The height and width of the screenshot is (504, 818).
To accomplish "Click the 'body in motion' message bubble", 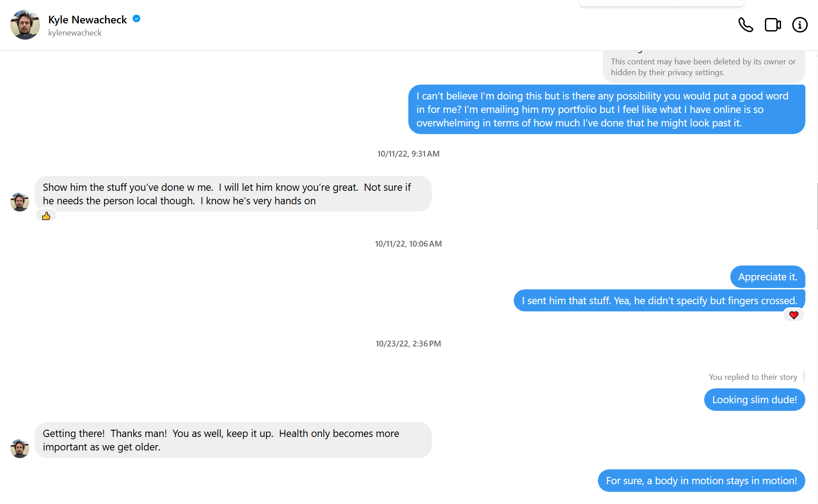I will pos(701,481).
